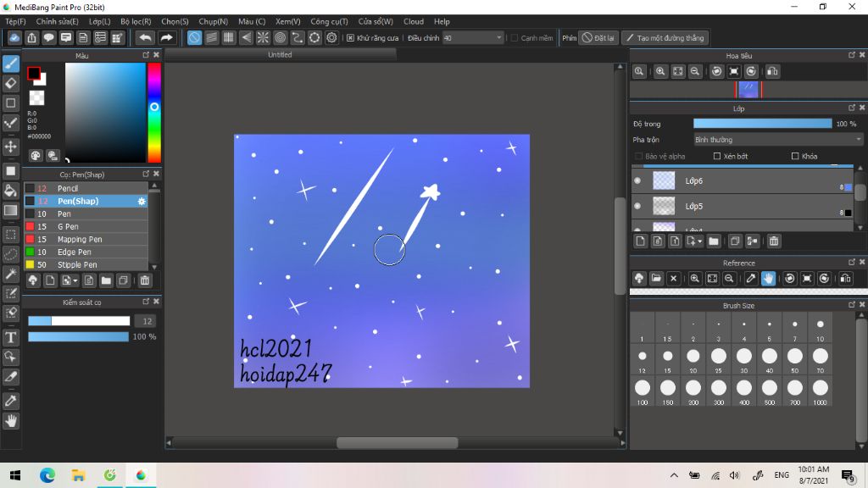Expand add-brush dropdown arrow in Brush panel
Viewport: 868px width, 488px height.
pyautogui.click(x=75, y=280)
